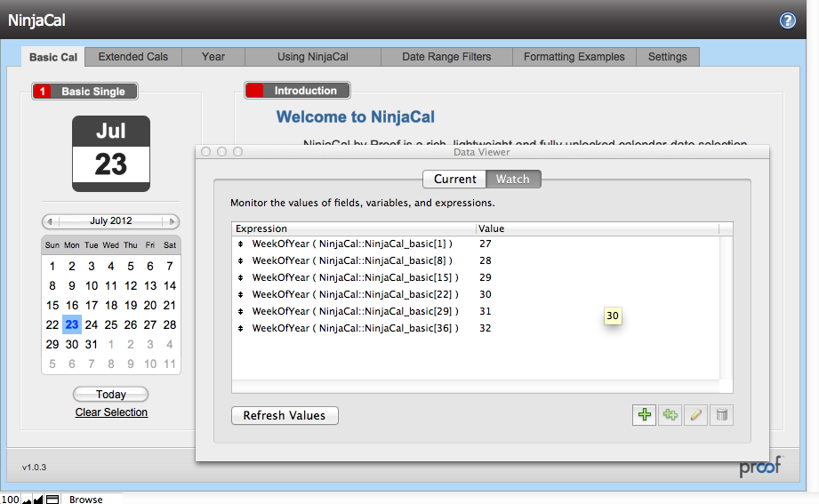Toggle the status toolbar icon

tap(52, 500)
